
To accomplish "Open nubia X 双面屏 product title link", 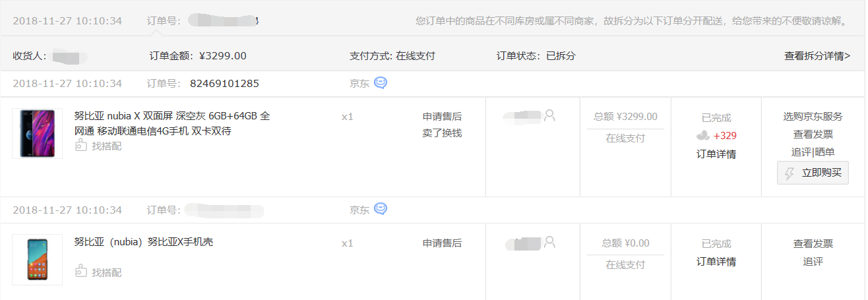I will click(x=172, y=123).
